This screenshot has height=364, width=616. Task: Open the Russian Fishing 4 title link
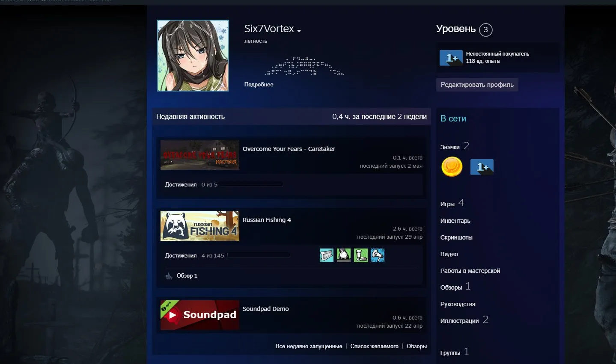(x=267, y=220)
